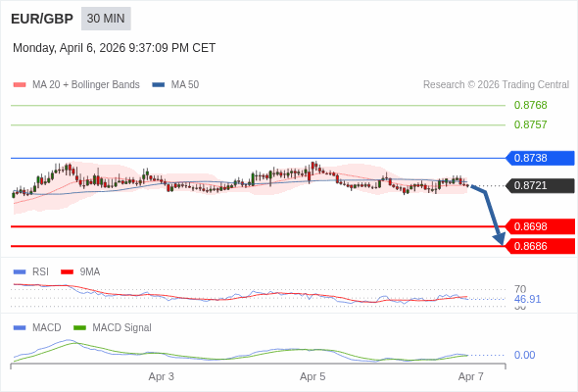
Task: Click the blue 0.8738 pivot tag
Action: point(540,158)
